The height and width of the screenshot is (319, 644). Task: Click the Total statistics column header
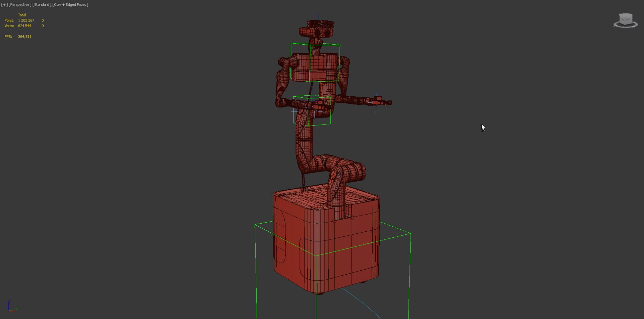(22, 15)
